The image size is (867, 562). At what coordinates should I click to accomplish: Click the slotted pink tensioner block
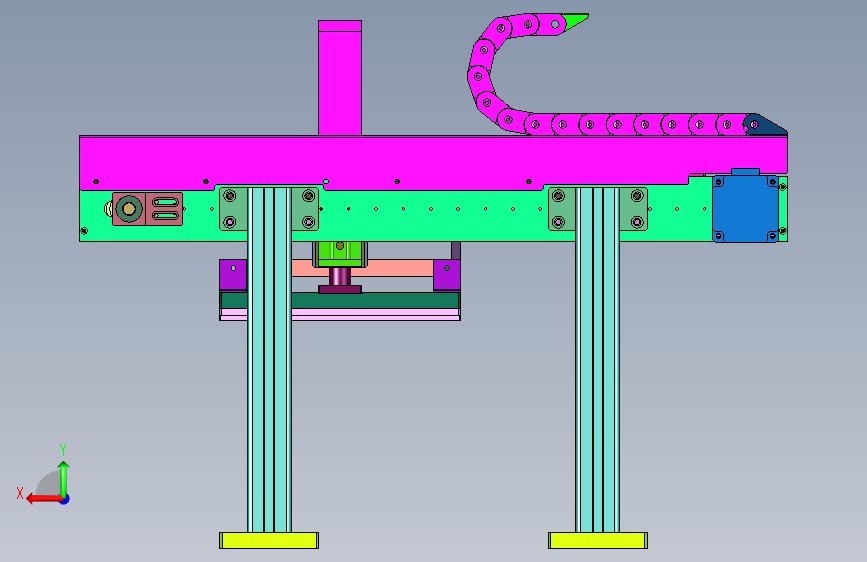click(x=164, y=209)
